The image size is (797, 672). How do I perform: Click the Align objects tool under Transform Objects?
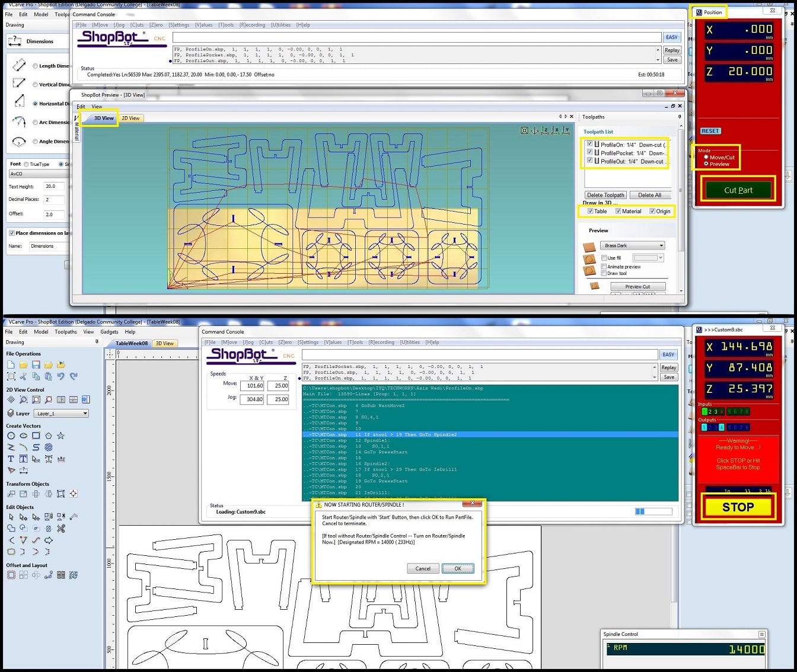[x=74, y=494]
